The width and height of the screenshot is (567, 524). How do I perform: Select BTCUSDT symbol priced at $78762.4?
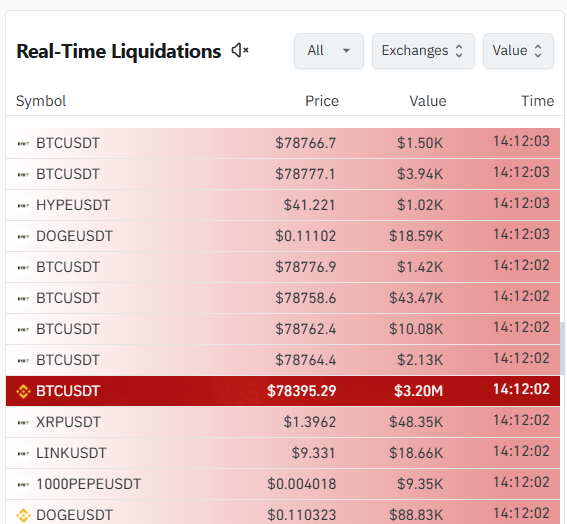[68, 329]
